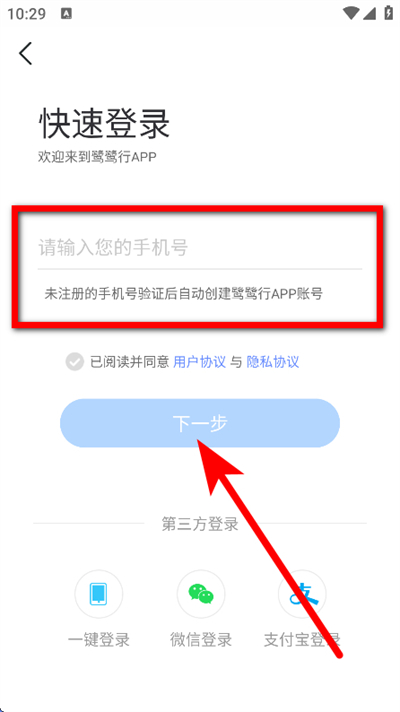This screenshot has height=712, width=400.
Task: Tap the keyboard notification icon in status bar
Action: 65,14
